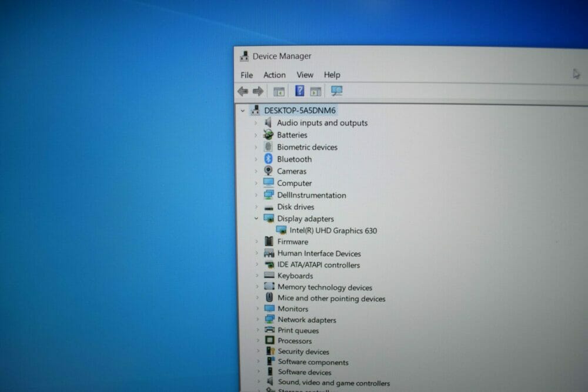Expand the Keyboards category
The image size is (588, 392).
pos(257,276)
